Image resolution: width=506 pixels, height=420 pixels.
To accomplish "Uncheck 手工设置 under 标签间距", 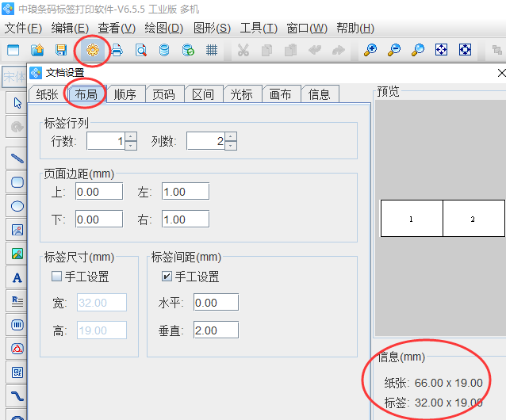I will pyautogui.click(x=167, y=277).
